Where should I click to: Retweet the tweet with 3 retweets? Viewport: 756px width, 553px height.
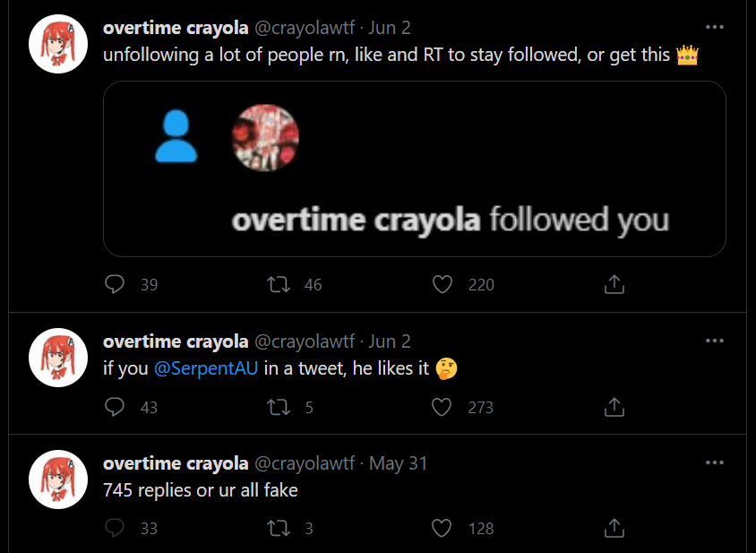[x=279, y=528]
